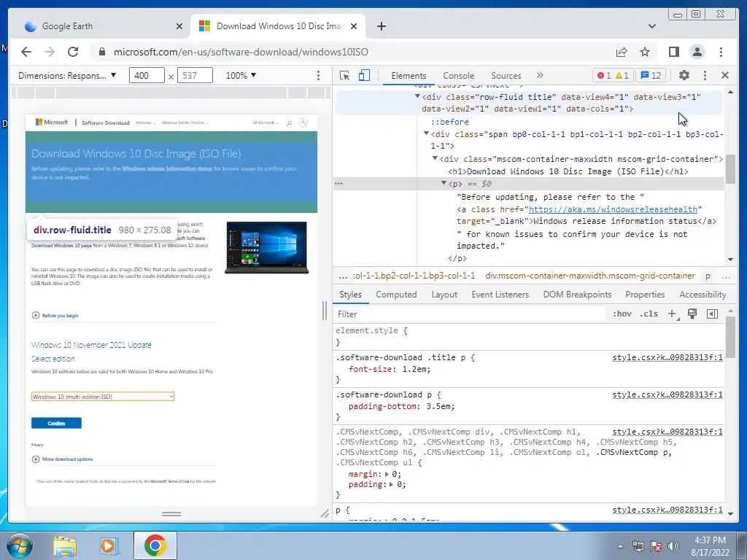The width and height of the screenshot is (747, 560).
Task: Click the Confirm button on the page
Action: click(56, 423)
